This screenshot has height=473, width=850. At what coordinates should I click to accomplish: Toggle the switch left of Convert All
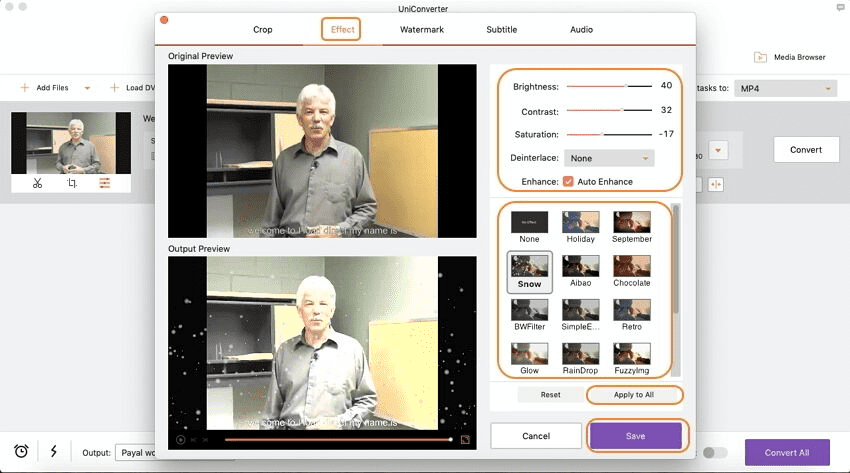715,452
